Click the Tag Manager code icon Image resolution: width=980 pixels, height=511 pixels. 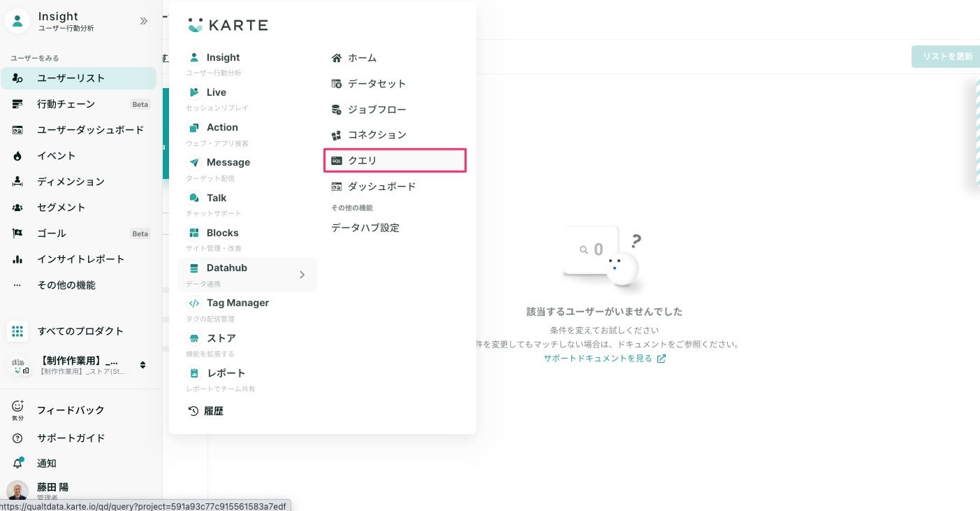pos(194,303)
